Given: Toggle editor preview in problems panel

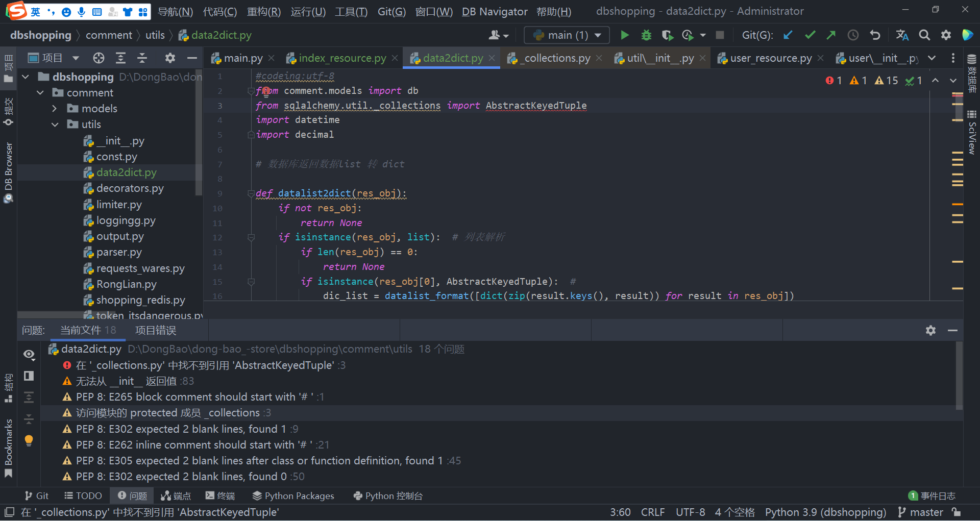Looking at the screenshot, I should (x=29, y=376).
